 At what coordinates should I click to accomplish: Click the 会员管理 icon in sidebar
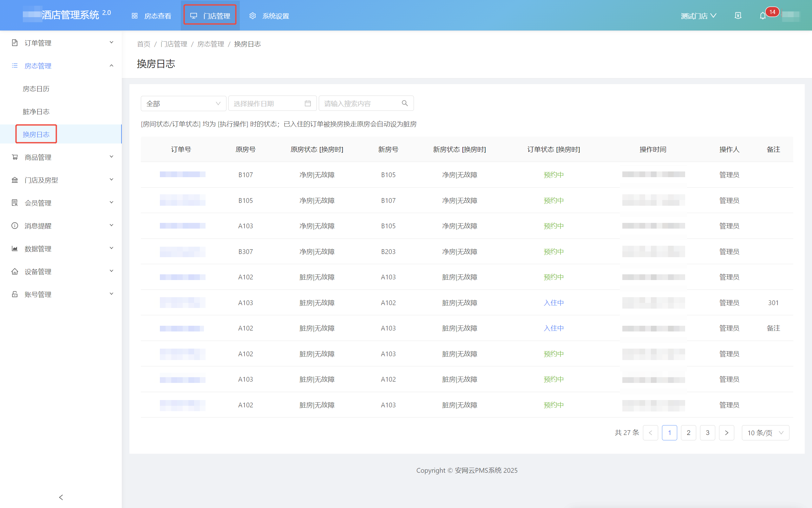point(15,203)
